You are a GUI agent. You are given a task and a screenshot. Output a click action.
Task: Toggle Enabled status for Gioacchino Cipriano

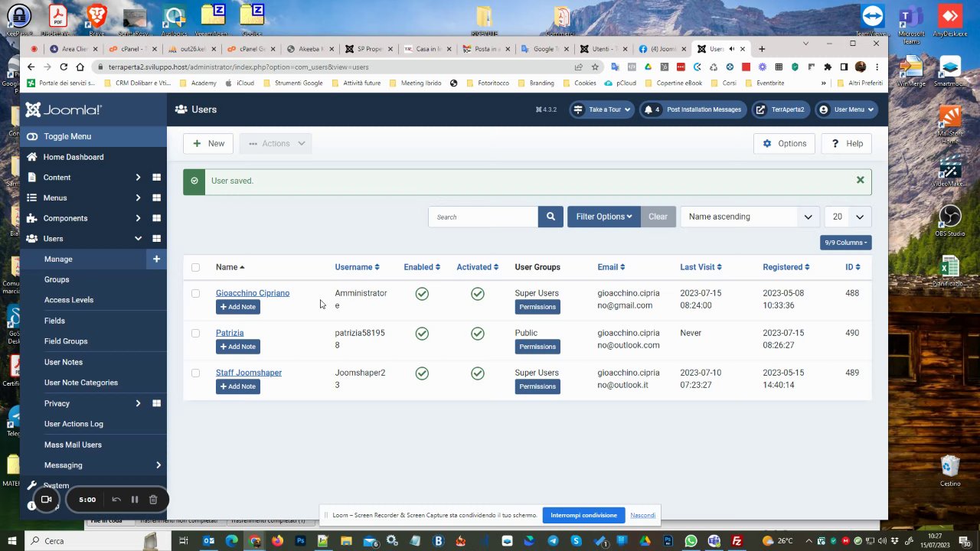tap(422, 294)
